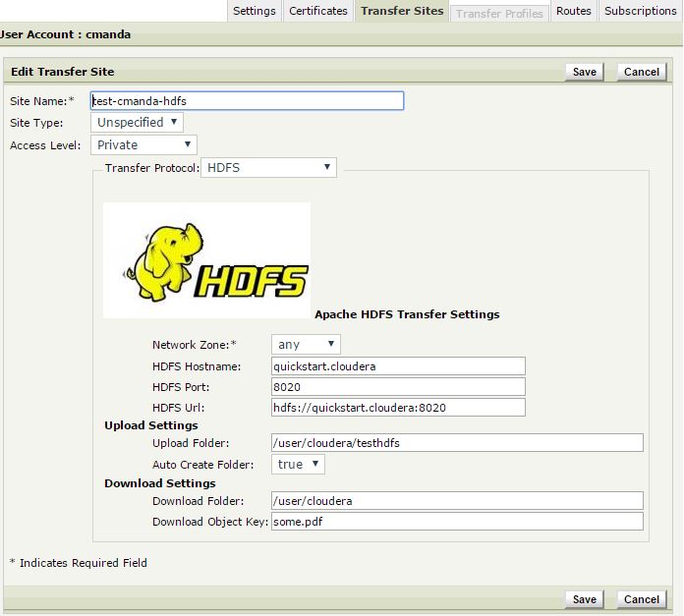Viewport: 684px width, 616px height.
Task: Click the 'Transfer Protocol:' label
Action: tap(151, 168)
